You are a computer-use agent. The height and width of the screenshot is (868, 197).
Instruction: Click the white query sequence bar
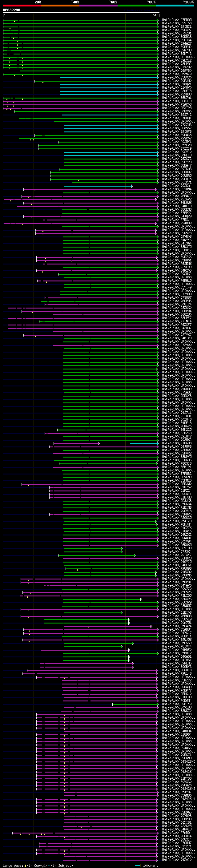81,13
